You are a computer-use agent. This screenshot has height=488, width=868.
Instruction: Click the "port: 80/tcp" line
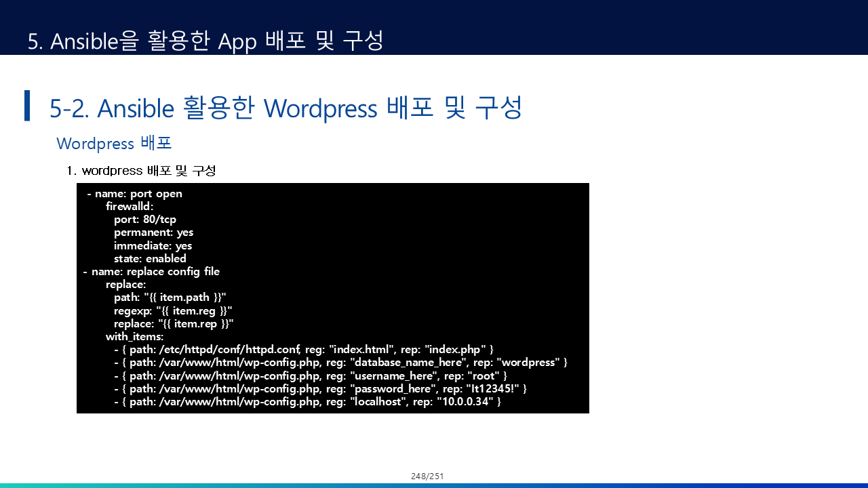tap(145, 220)
